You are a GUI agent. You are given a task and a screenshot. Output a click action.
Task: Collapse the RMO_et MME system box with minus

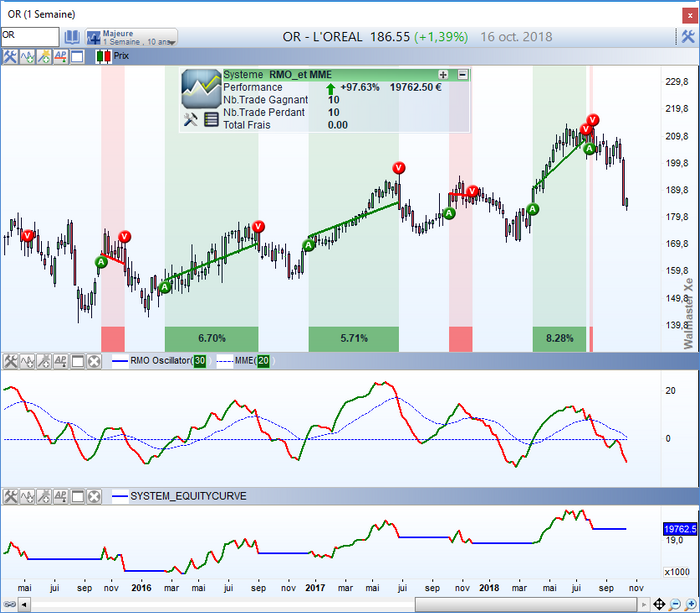point(463,75)
